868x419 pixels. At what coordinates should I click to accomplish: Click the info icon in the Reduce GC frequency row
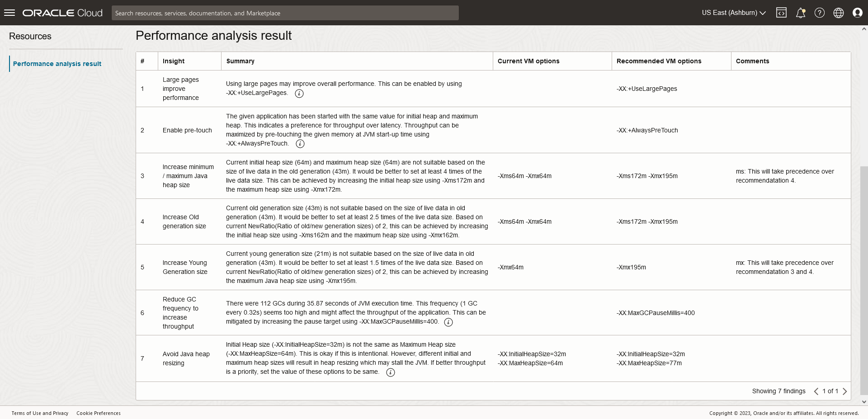[x=448, y=322]
